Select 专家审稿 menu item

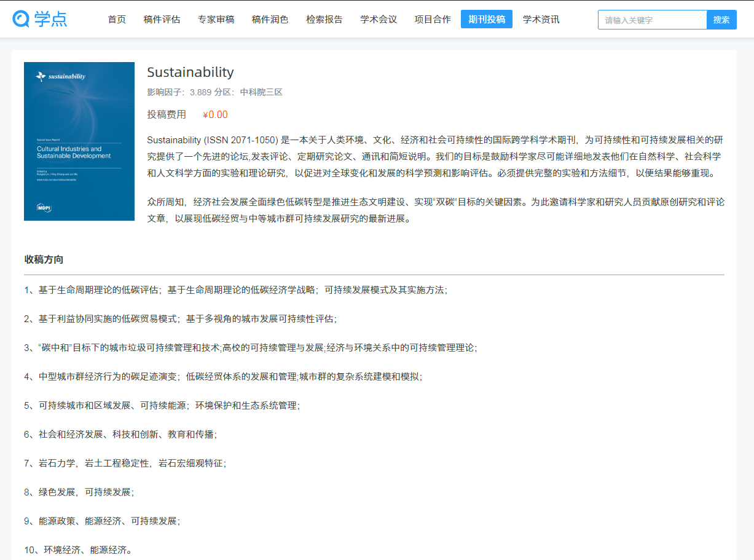[216, 19]
